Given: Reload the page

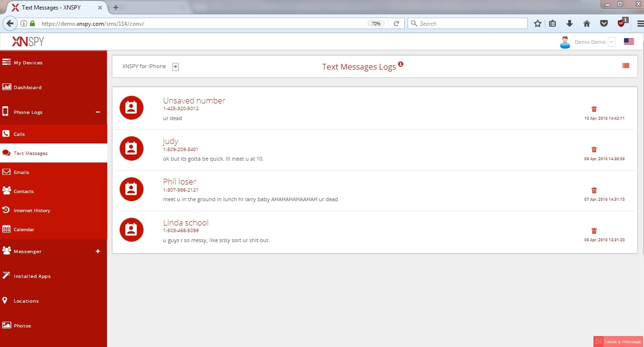Looking at the screenshot, I should pos(396,23).
